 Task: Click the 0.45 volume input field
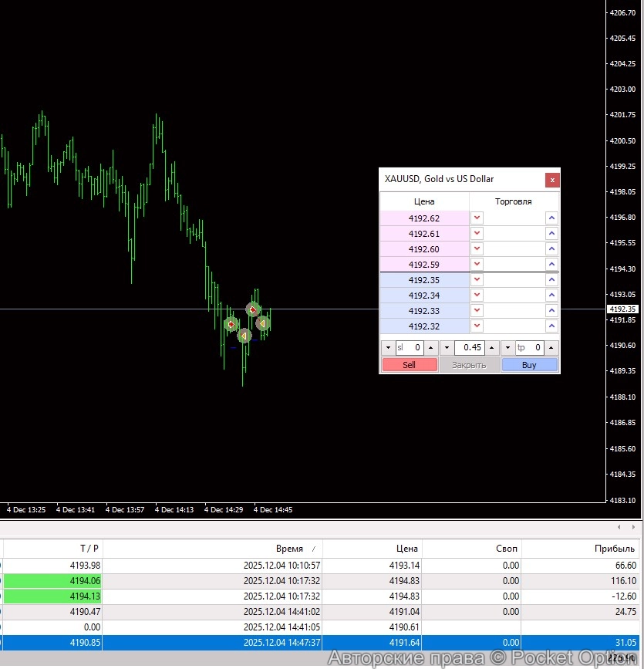pos(469,348)
